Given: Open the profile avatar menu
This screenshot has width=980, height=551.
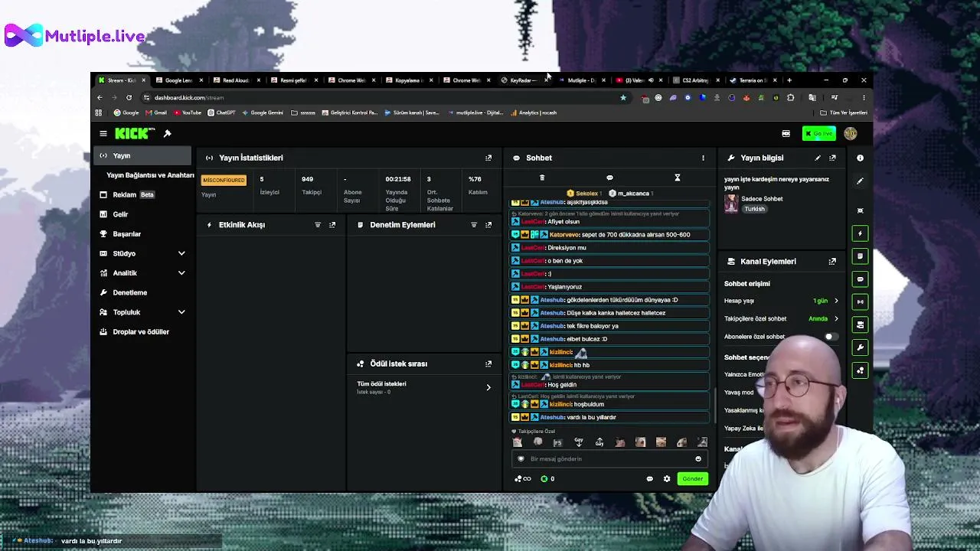Looking at the screenshot, I should 850,134.
